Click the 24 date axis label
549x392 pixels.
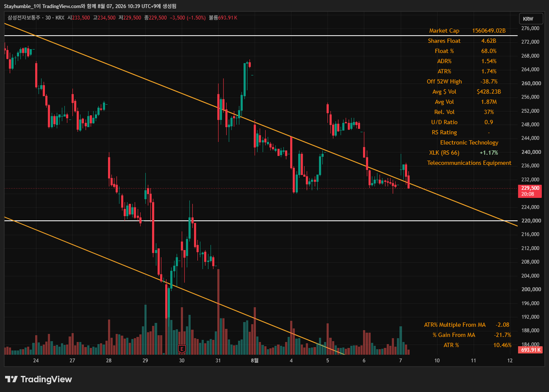36,360
